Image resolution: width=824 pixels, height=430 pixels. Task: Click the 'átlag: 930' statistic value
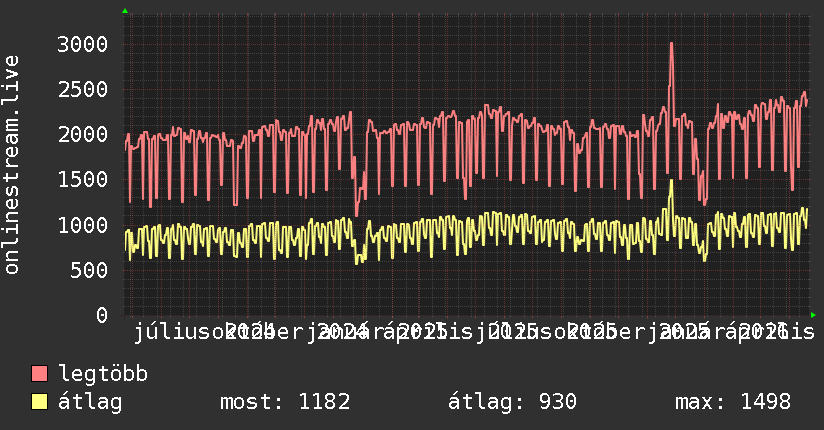tap(512, 402)
